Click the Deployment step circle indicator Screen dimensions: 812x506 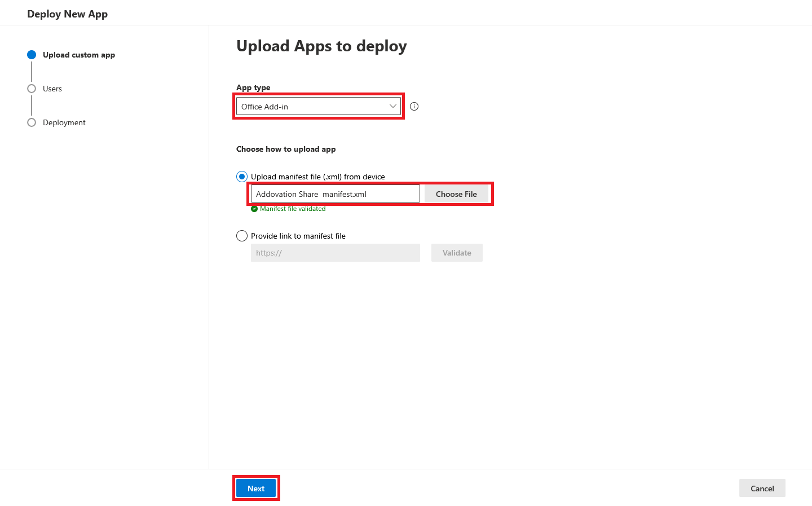pyautogui.click(x=32, y=122)
